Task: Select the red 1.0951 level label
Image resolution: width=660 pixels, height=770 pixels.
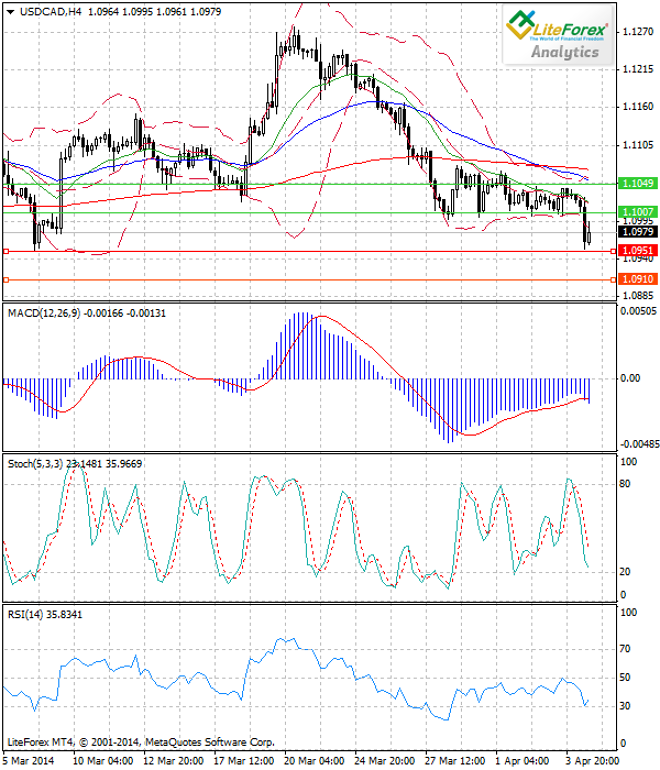Action: tap(638, 250)
